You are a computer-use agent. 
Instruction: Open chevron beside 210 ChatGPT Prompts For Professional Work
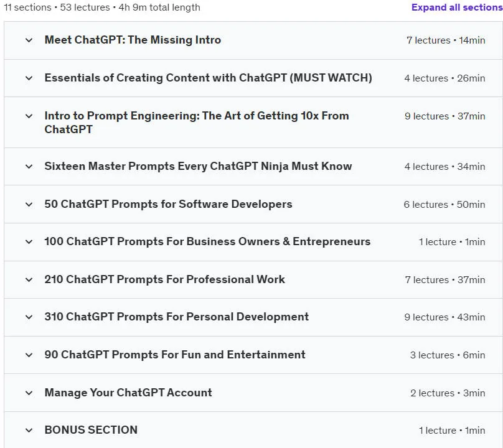click(29, 279)
